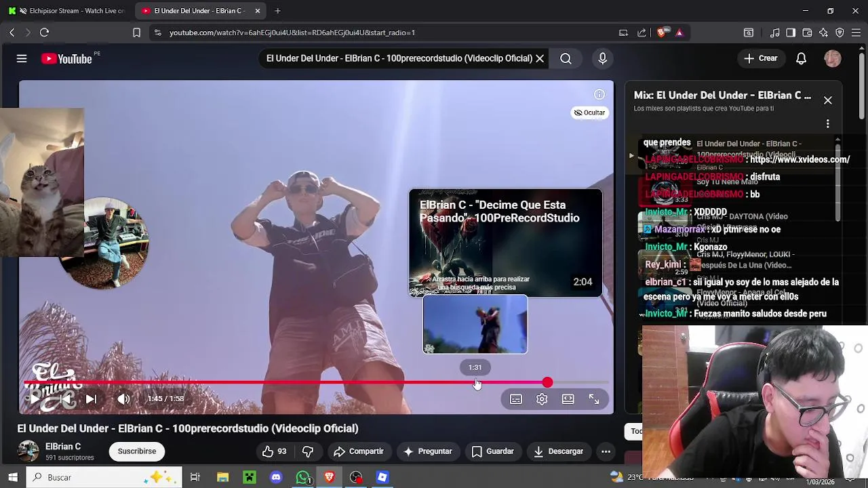
Task: Open the Mix playlist three-dot menu
Action: coord(828,124)
